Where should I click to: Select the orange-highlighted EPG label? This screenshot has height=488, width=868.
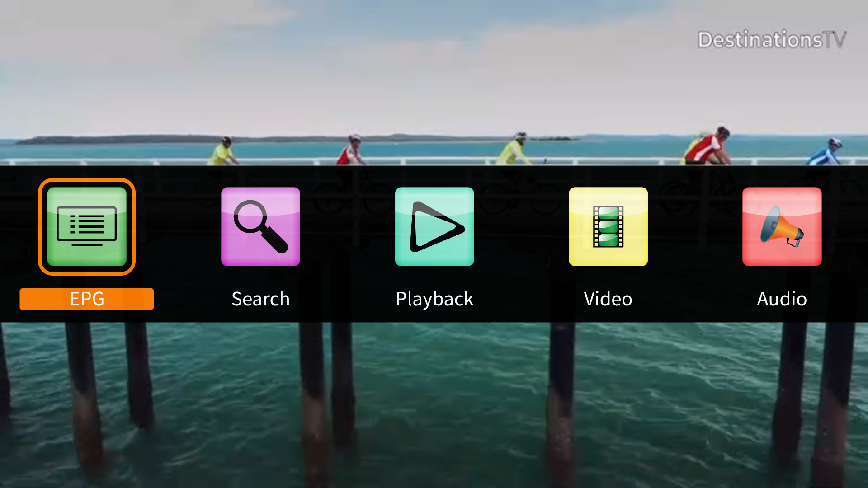point(87,299)
